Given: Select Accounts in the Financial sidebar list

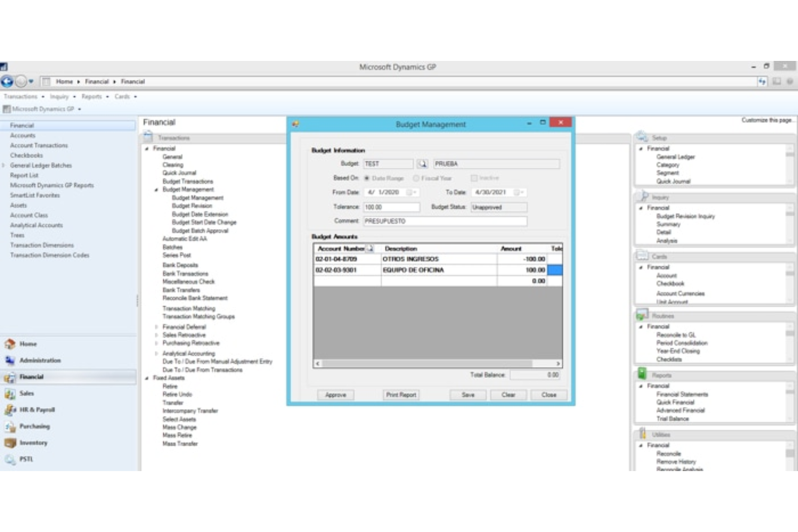Looking at the screenshot, I should coord(23,135).
